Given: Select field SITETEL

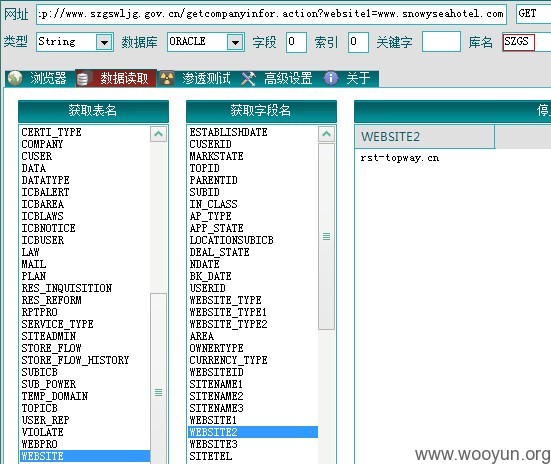Looking at the screenshot, I should coord(210,456).
